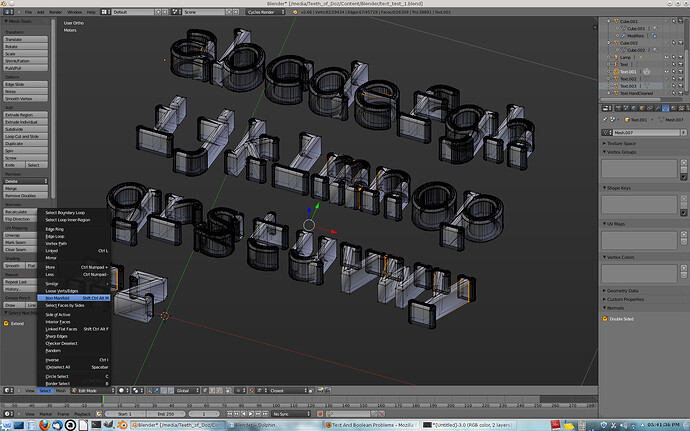Open Firefox from the taskbar

pos(44,425)
